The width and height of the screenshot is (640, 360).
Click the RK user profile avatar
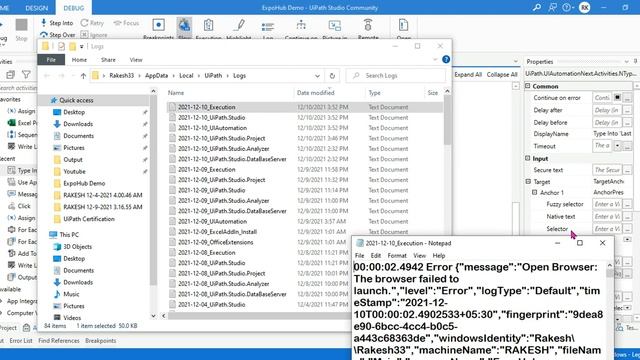(x=584, y=7)
